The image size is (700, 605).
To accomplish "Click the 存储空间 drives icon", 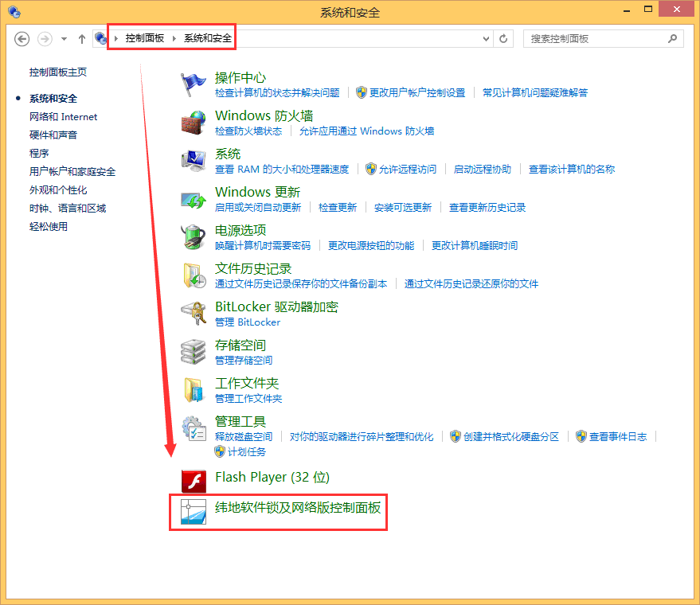I will click(194, 352).
